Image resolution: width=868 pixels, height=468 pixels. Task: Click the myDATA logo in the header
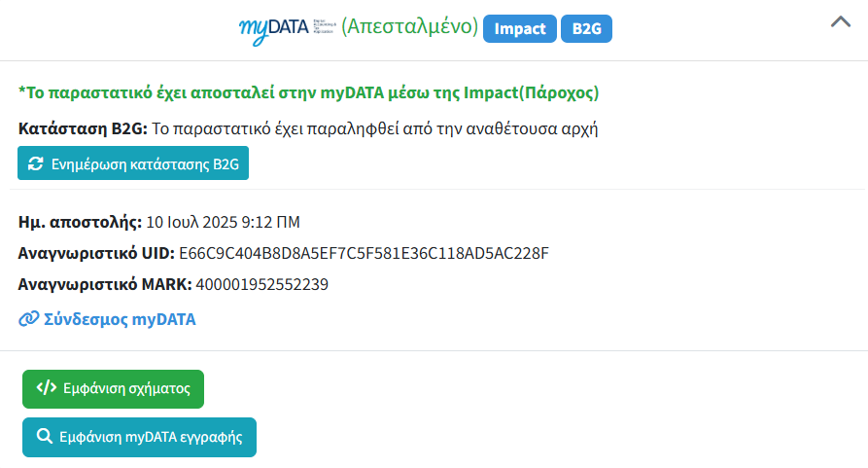286,28
